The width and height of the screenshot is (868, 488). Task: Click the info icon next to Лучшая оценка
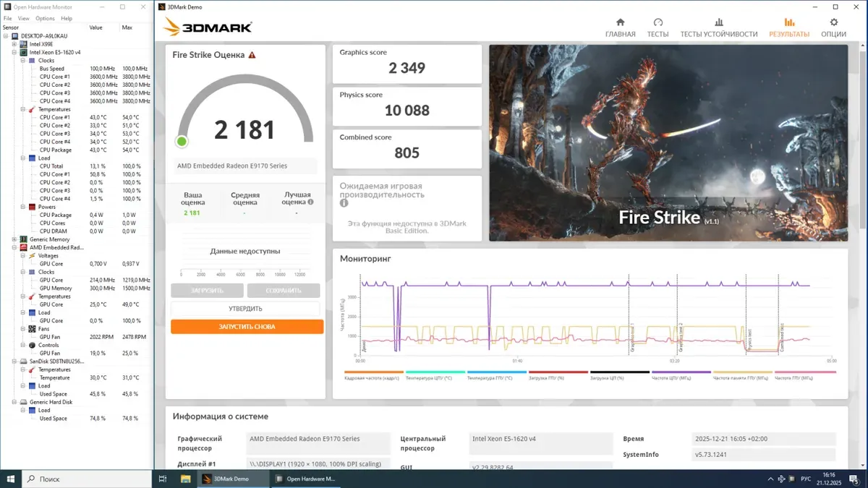310,202
